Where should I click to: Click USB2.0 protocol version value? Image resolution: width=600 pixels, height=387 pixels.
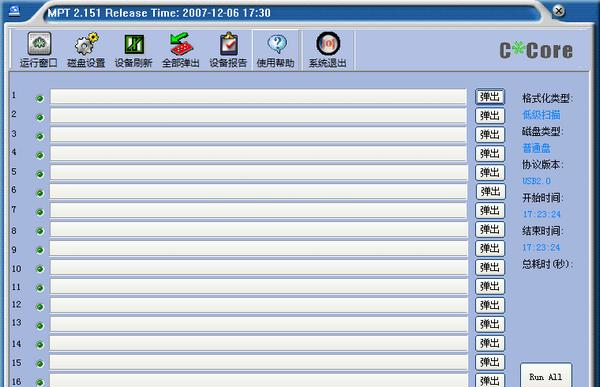(536, 181)
